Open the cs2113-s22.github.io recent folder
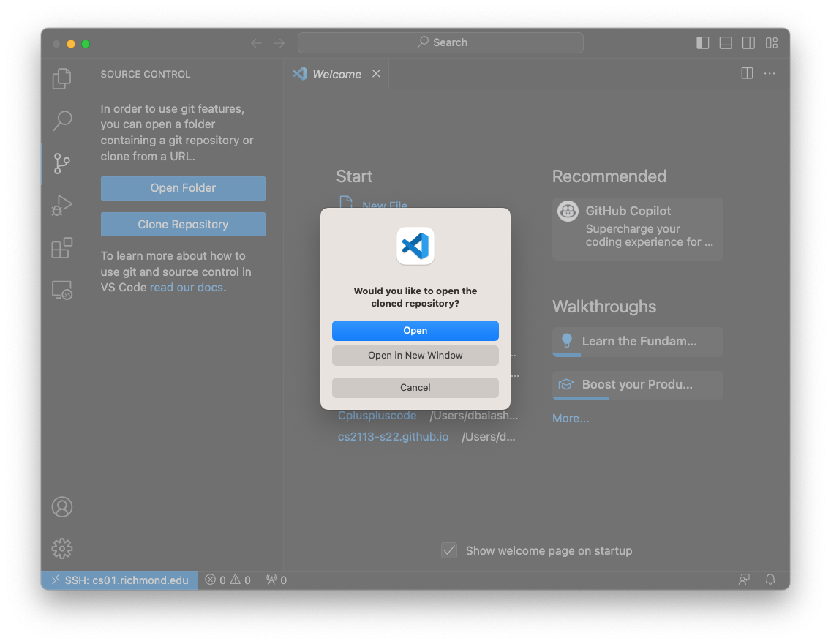Screen dimensions: 831x644 point(393,437)
